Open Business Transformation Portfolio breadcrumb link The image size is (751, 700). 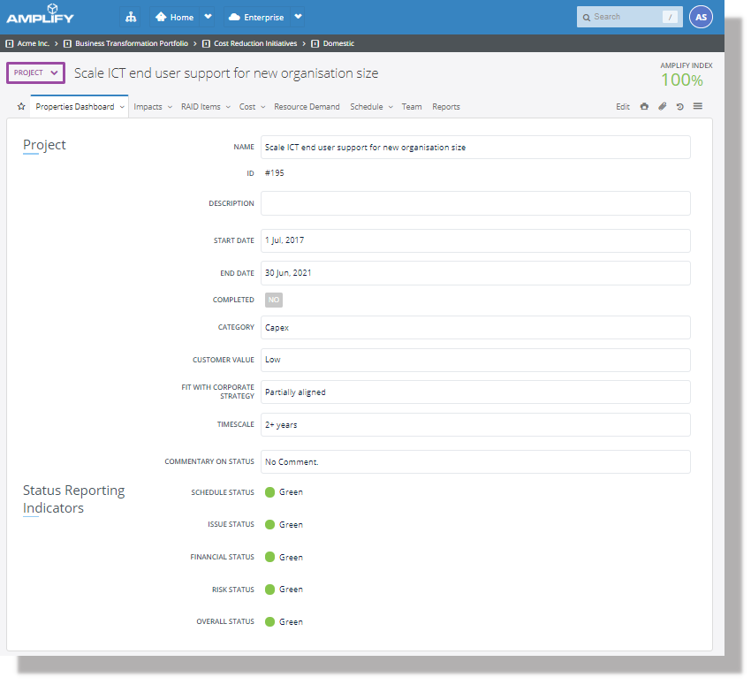(132, 43)
